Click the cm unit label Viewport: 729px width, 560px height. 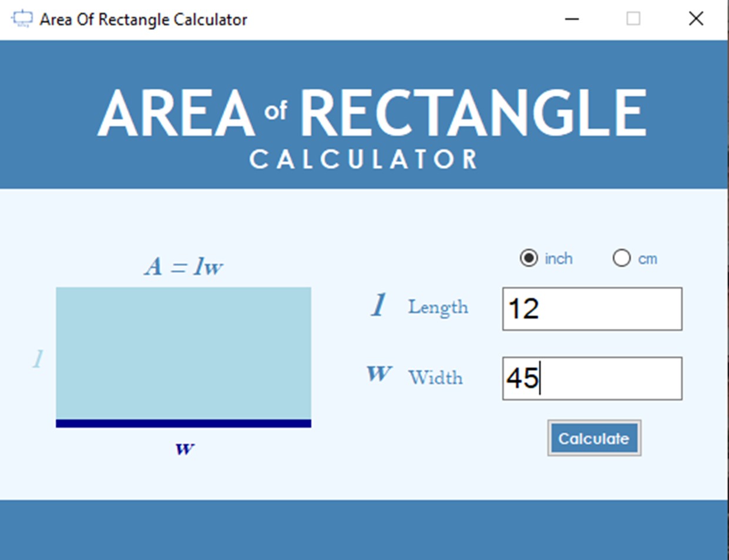647,259
